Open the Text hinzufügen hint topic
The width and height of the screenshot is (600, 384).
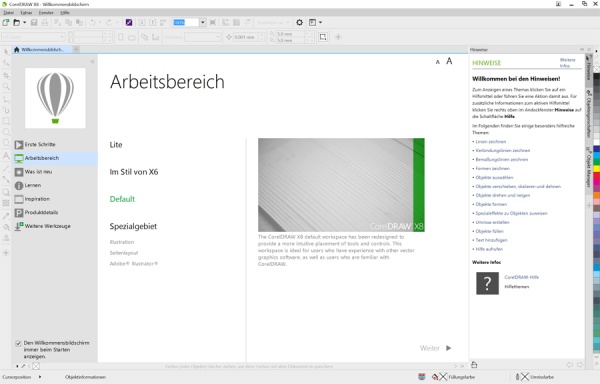491,240
